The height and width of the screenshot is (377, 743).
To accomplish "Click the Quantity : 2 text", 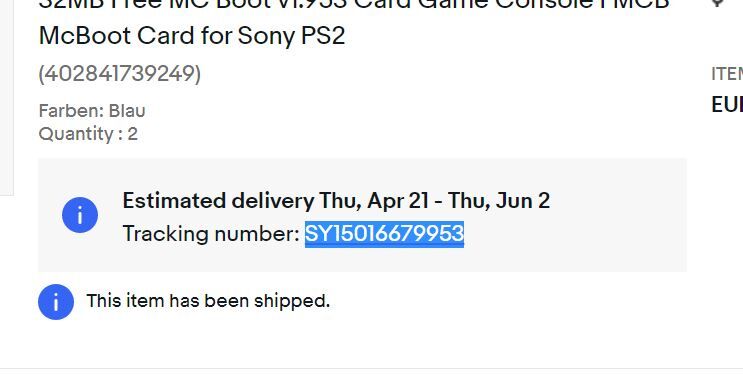I will click(88, 134).
